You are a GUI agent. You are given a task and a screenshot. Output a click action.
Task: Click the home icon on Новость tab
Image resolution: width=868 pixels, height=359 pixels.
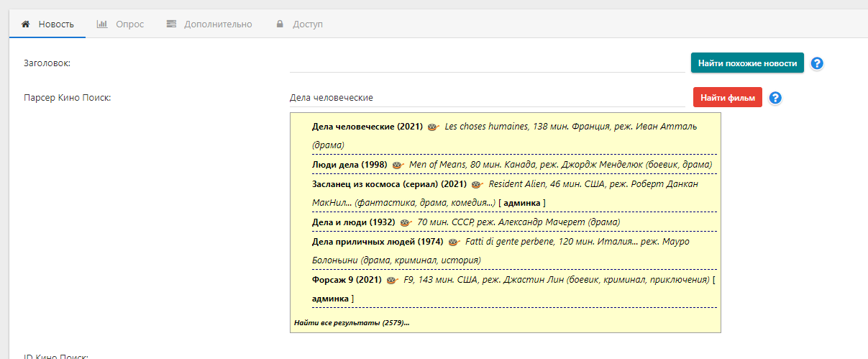point(26,24)
